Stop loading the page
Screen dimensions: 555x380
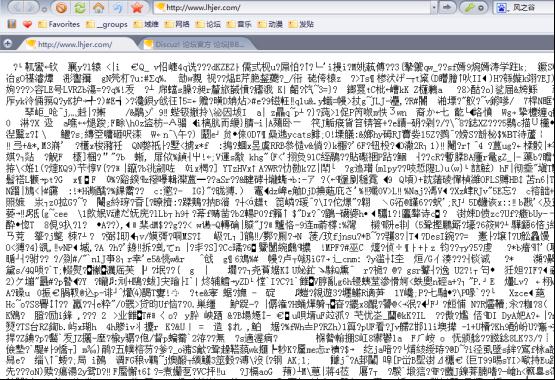(x=62, y=7)
